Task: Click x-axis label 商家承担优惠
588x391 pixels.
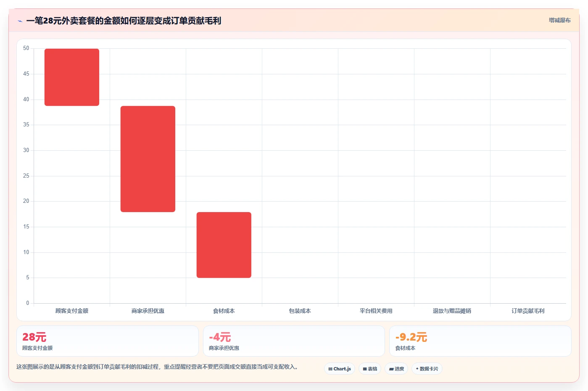Action: 148,311
